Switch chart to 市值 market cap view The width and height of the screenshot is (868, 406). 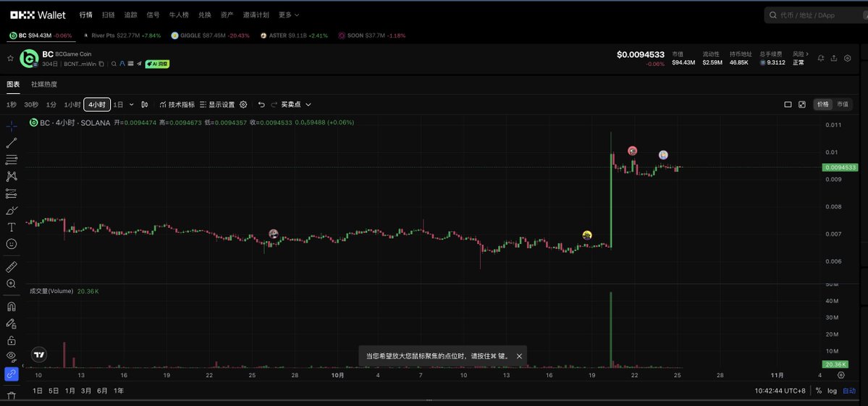pyautogui.click(x=843, y=104)
